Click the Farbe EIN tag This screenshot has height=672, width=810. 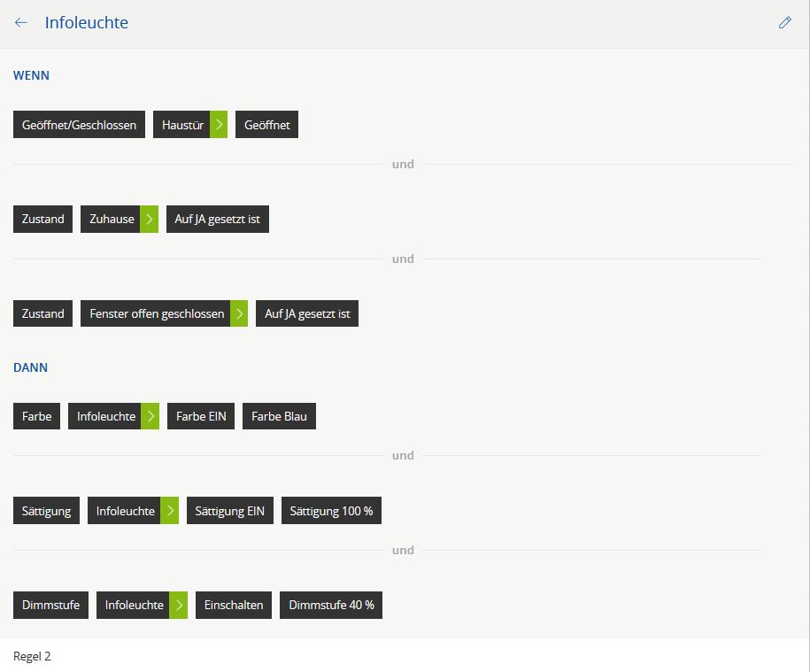tap(201, 416)
